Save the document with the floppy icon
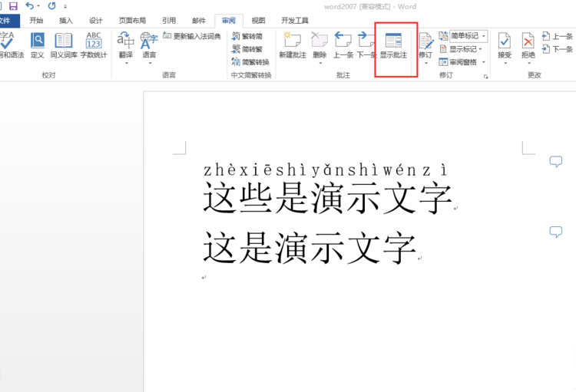Viewport: 576px width, 392px height. tap(13, 6)
